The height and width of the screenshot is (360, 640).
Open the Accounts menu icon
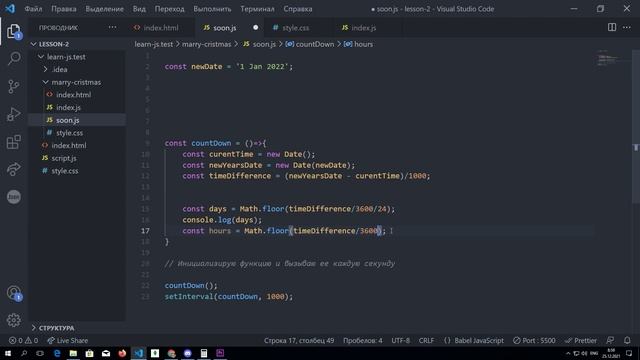[x=13, y=293]
